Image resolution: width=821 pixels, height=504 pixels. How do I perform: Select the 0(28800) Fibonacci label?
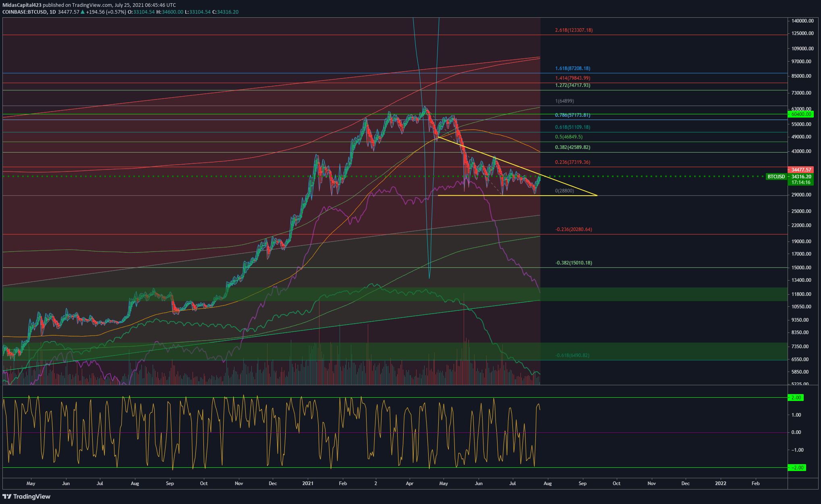tap(564, 191)
